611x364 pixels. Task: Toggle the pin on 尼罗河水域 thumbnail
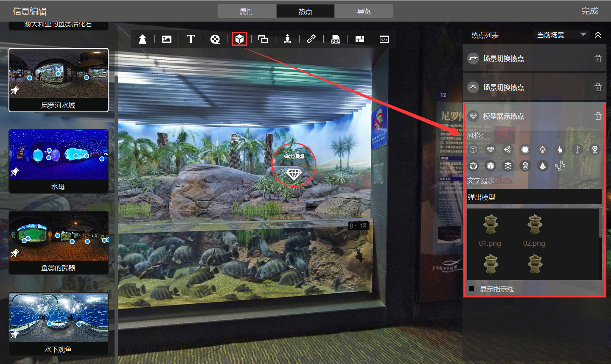(15, 90)
